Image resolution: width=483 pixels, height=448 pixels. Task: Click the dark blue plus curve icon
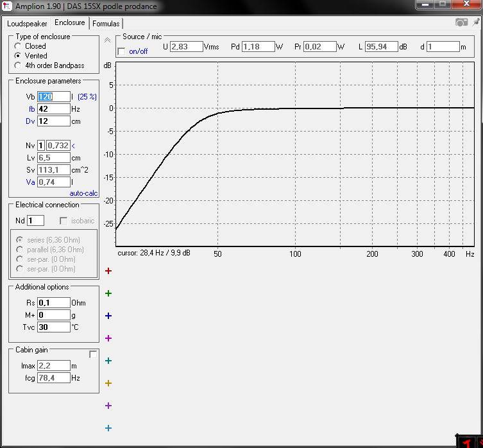[108, 316]
